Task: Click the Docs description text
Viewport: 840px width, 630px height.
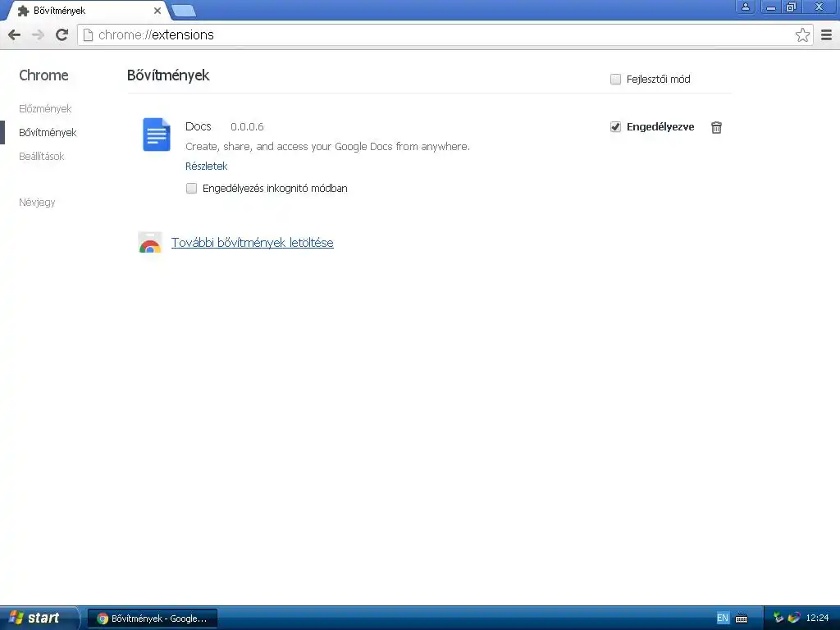Action: tap(327, 146)
